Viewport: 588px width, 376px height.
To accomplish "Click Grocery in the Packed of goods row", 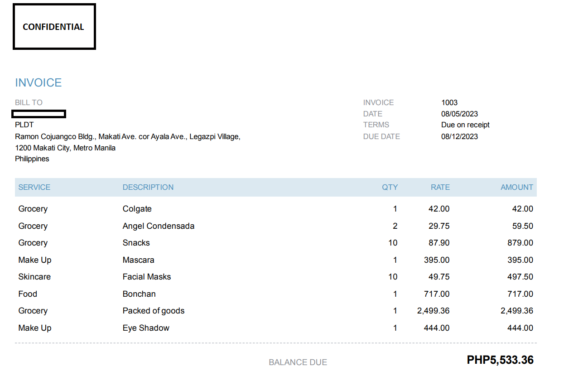I will (33, 311).
